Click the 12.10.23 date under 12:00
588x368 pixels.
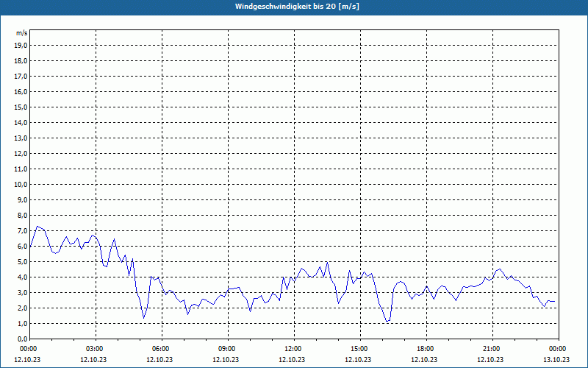pyautogui.click(x=292, y=360)
